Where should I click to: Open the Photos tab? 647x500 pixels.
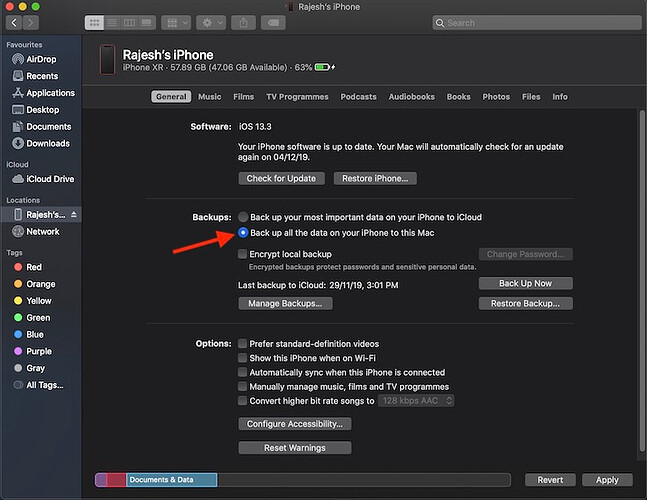(x=496, y=97)
